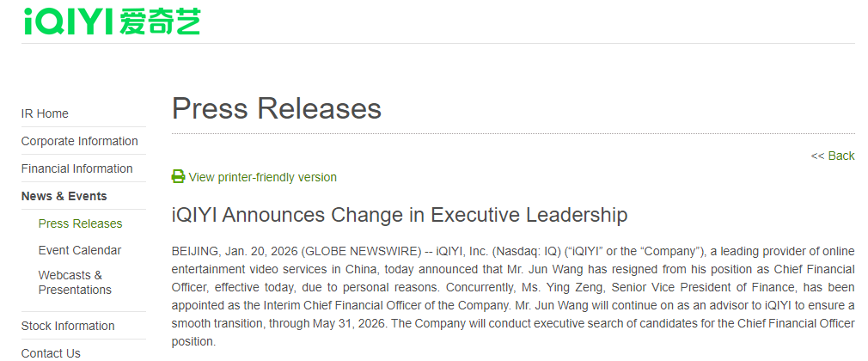Viewport: 868px width, 361px height.
Task: Open Webcasts & Presentations
Action: [75, 282]
